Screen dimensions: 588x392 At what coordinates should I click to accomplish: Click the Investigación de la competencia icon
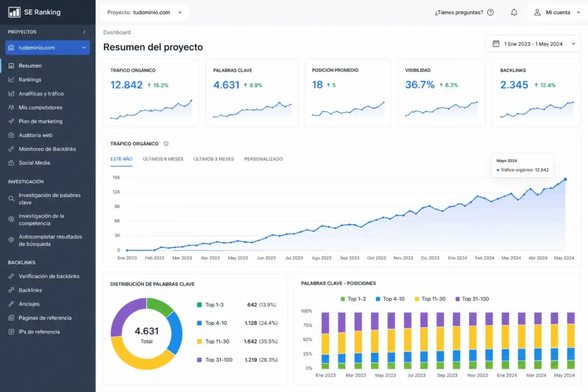pyautogui.click(x=11, y=219)
